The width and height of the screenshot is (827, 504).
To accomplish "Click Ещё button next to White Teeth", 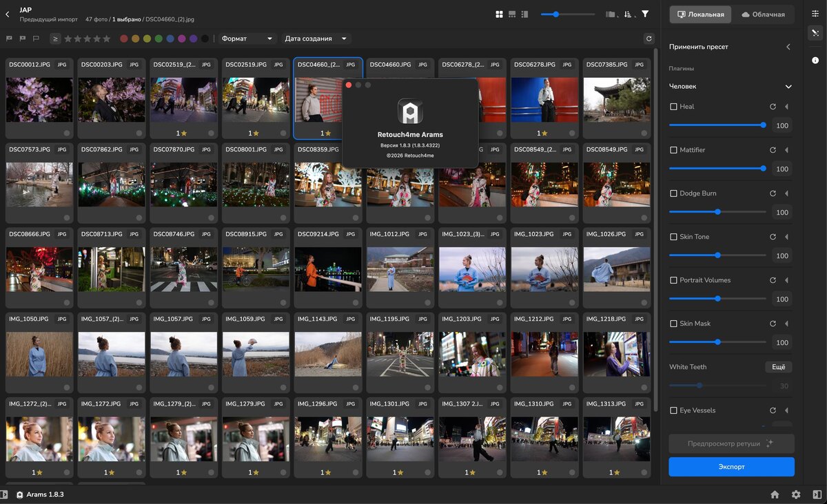I will (778, 367).
